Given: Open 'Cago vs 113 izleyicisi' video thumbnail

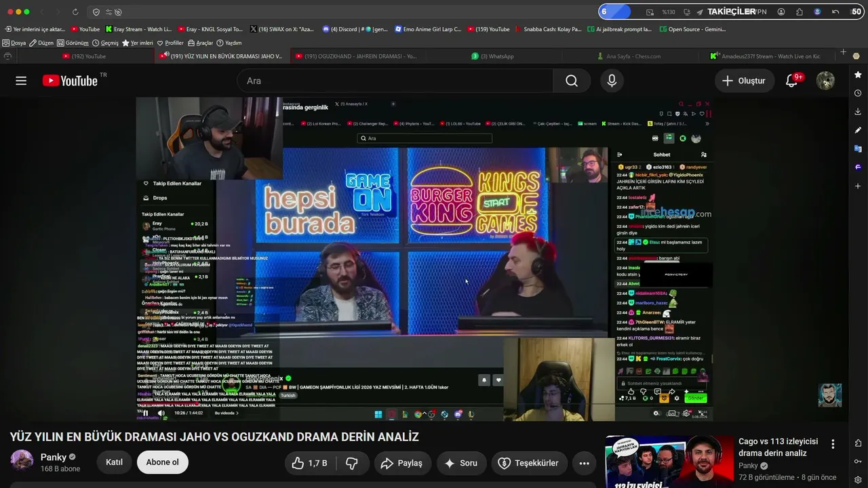Looking at the screenshot, I should click(669, 462).
